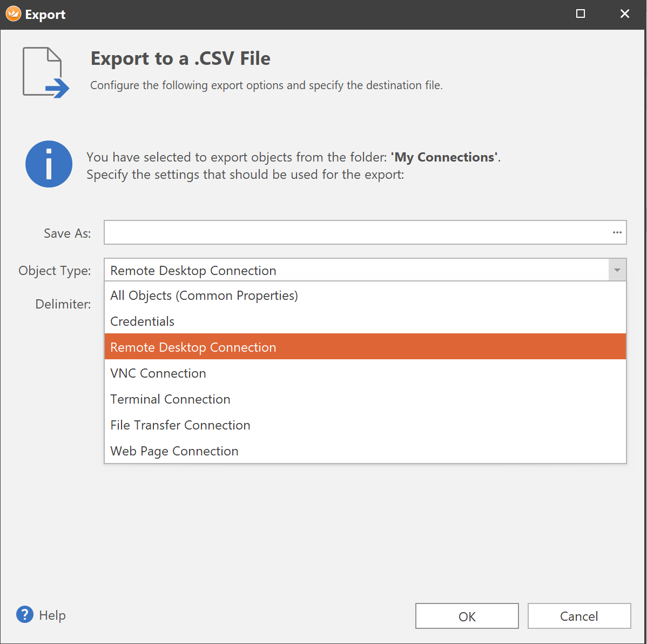This screenshot has height=644, width=647.
Task: Open the Help text link
Action: click(x=52, y=615)
